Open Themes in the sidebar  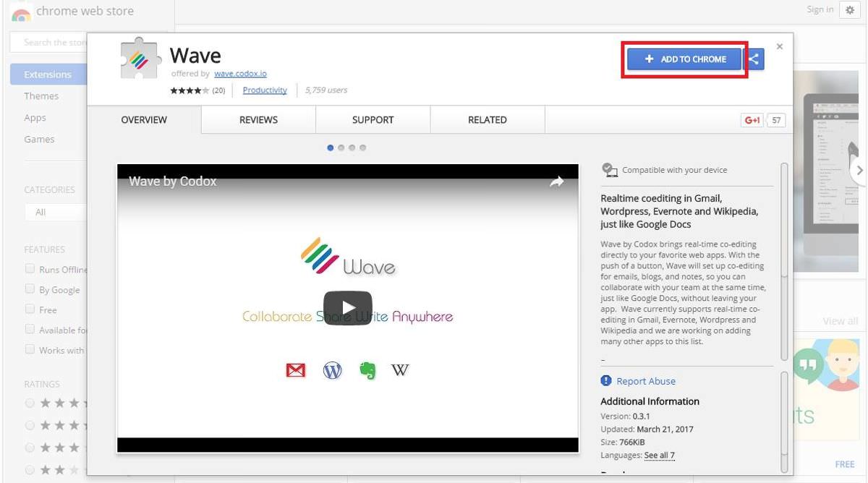(41, 96)
